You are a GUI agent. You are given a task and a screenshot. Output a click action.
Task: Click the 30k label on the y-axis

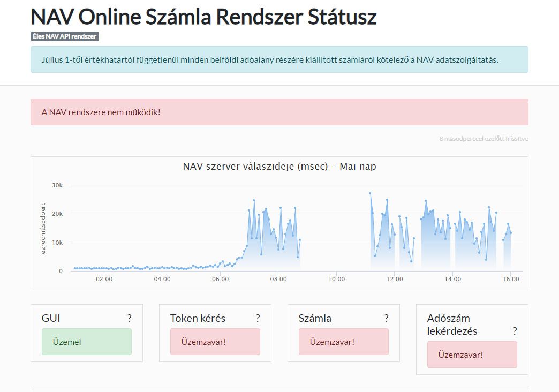click(57, 185)
